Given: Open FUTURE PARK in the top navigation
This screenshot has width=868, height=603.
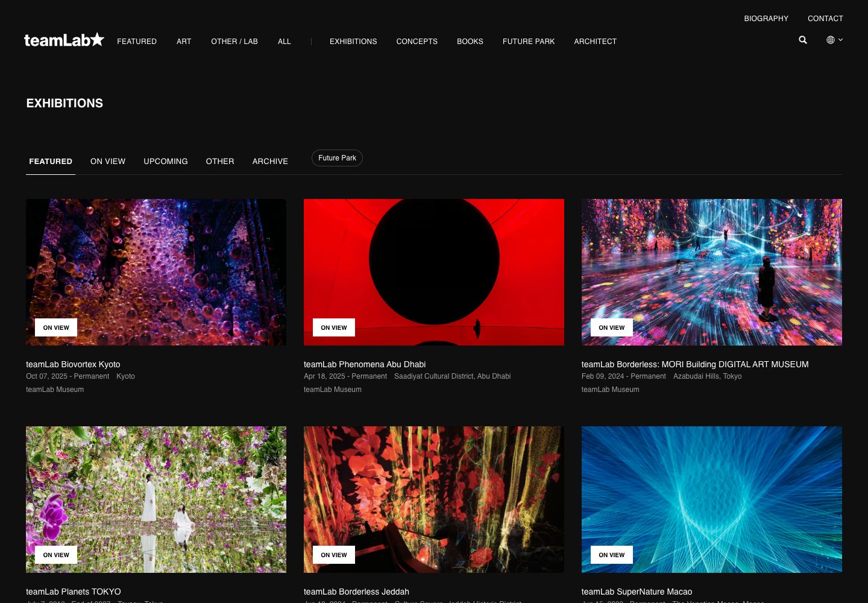Looking at the screenshot, I should pos(529,42).
